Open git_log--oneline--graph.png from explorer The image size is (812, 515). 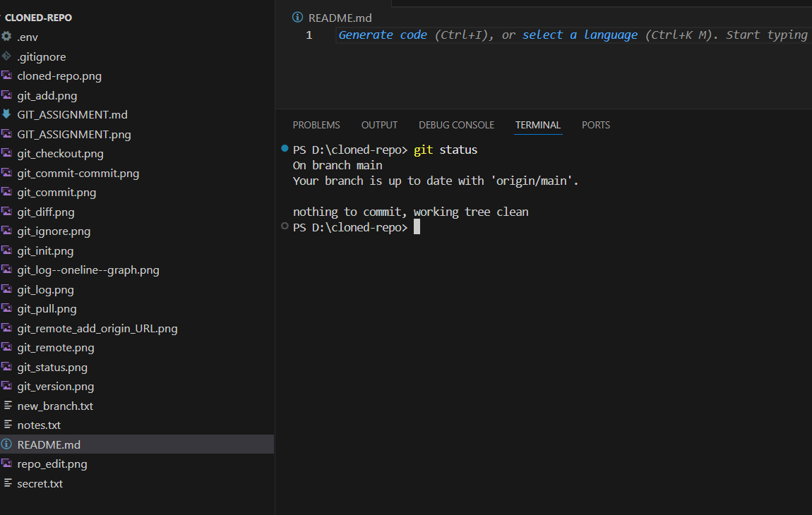(88, 270)
